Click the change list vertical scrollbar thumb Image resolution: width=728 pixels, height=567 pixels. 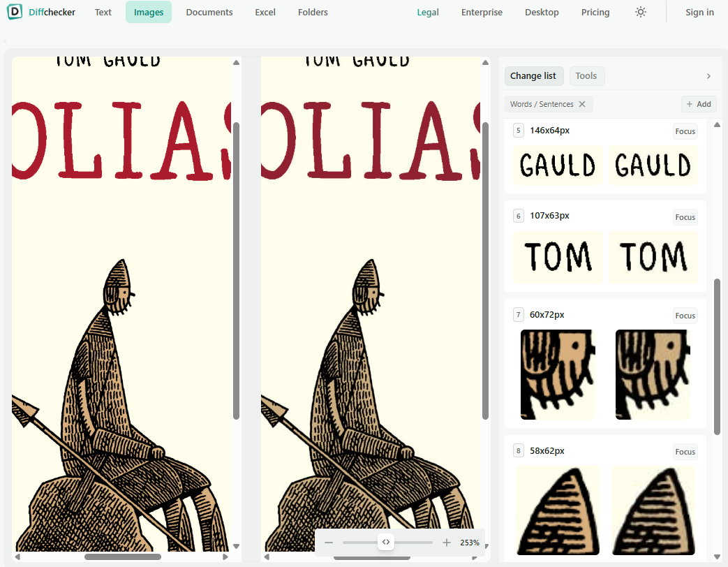point(717,357)
